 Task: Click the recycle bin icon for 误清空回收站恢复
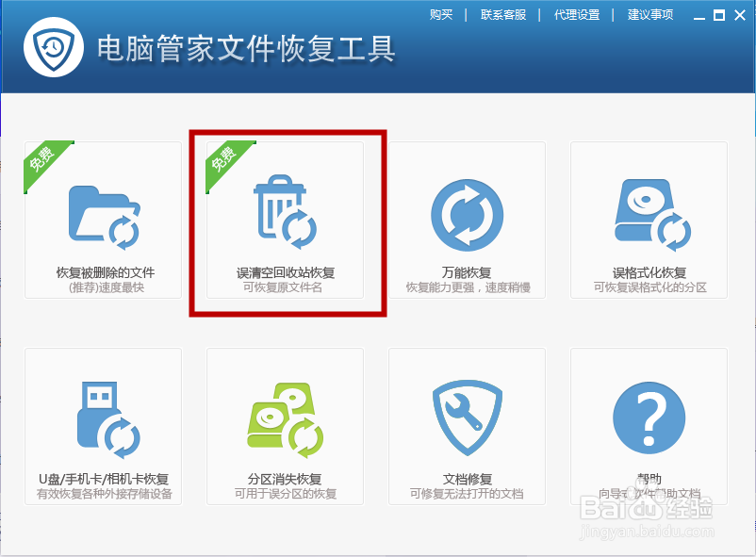click(285, 212)
